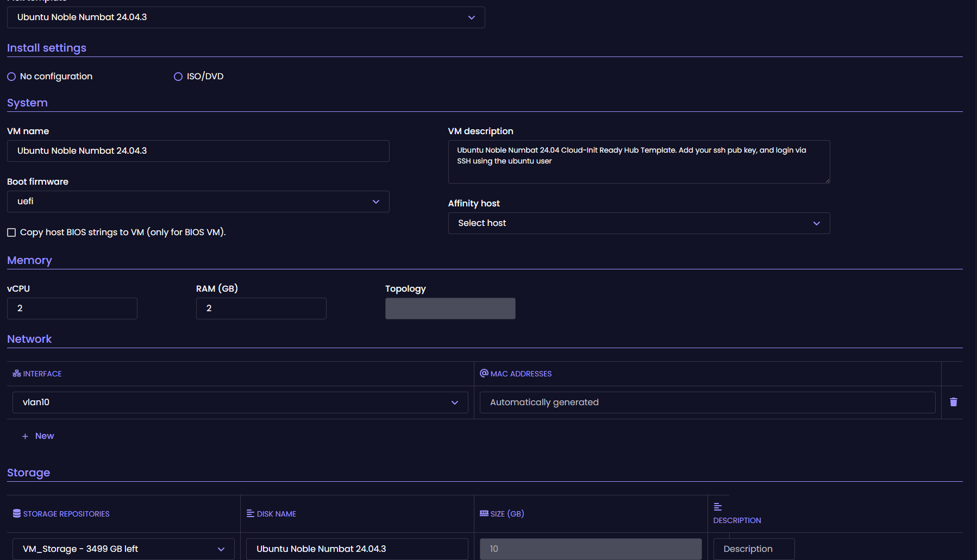
Task: Click the text-lines icon above DESCRIPTION header
Action: click(x=717, y=506)
